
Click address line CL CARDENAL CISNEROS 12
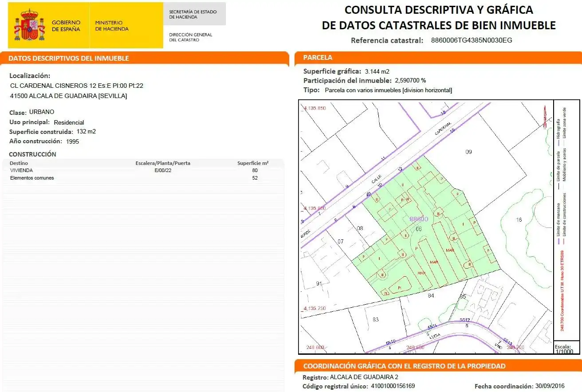click(76, 86)
